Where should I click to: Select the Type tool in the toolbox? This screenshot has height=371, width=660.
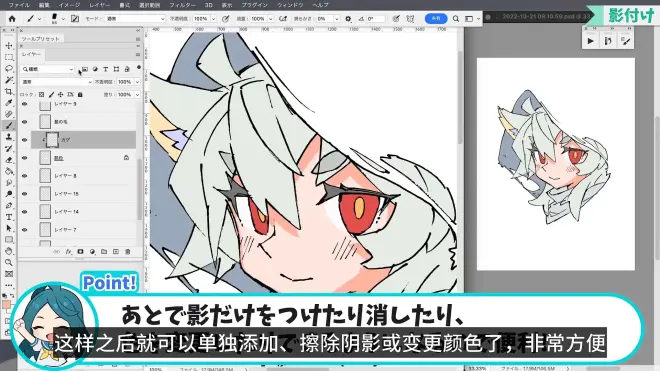tap(9, 217)
